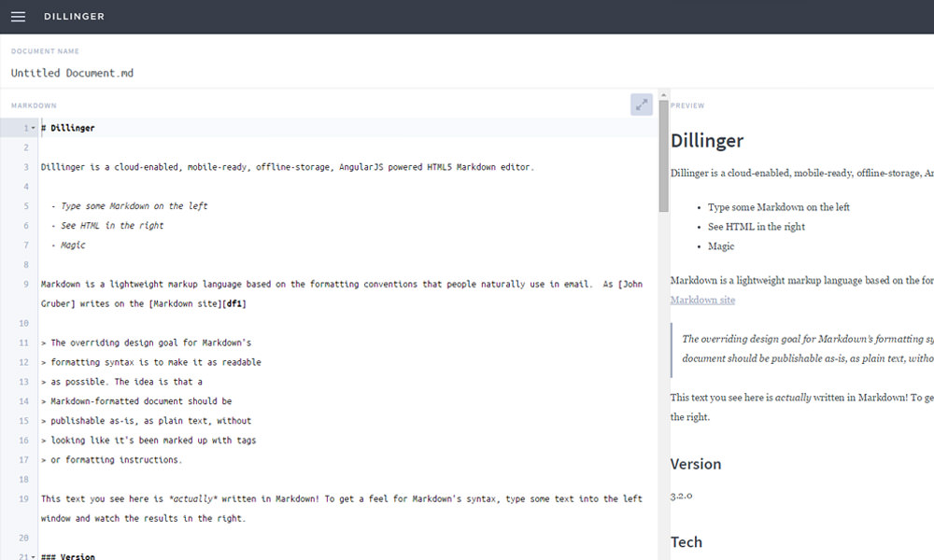Click the '# Dillinger' heading line in editor
The image size is (934, 560).
[x=68, y=128]
